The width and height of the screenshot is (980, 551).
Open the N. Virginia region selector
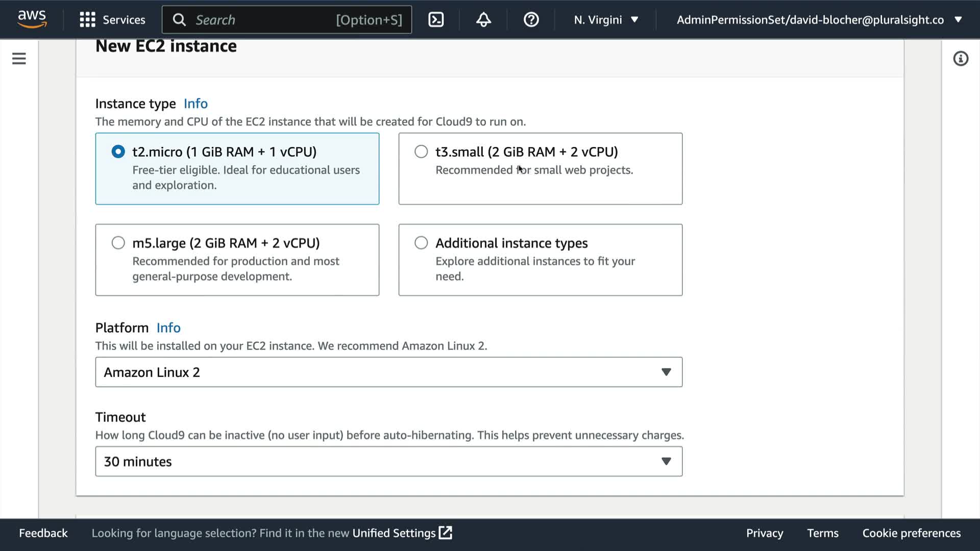point(605,20)
